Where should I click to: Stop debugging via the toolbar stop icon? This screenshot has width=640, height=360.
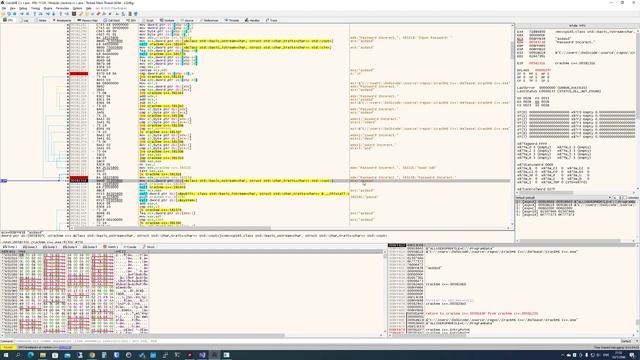15,14
